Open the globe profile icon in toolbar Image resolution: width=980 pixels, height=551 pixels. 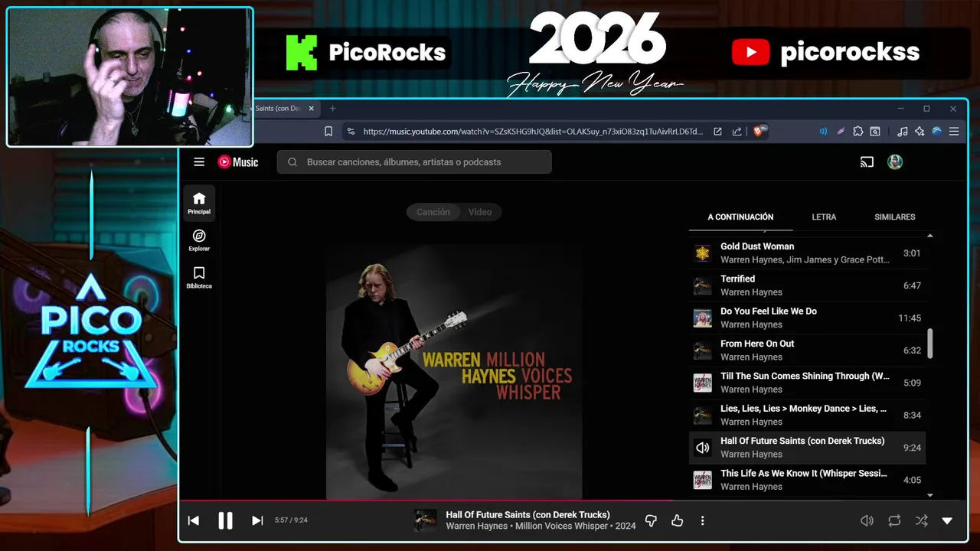point(936,132)
